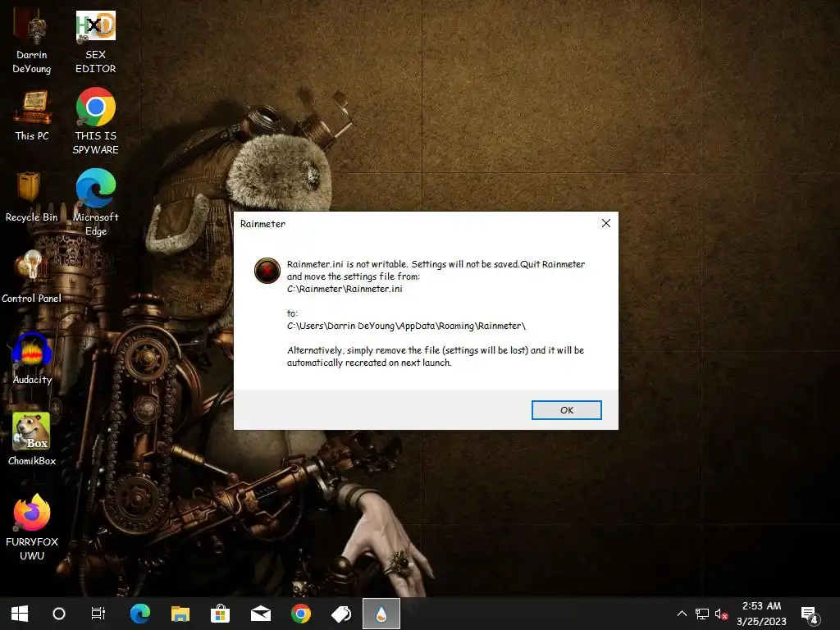Click OK in the Rainmeter dialog

tap(566, 410)
